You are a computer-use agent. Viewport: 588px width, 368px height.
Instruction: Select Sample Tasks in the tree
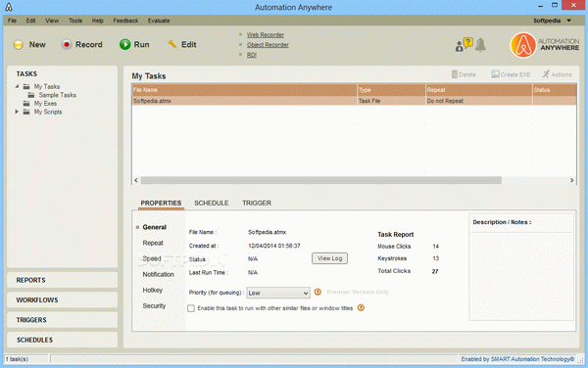pyautogui.click(x=58, y=95)
